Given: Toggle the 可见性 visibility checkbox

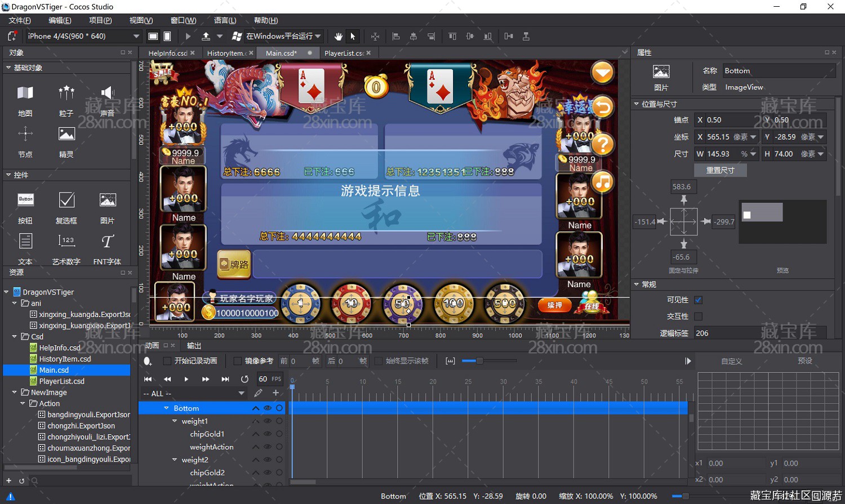Looking at the screenshot, I should click(699, 300).
